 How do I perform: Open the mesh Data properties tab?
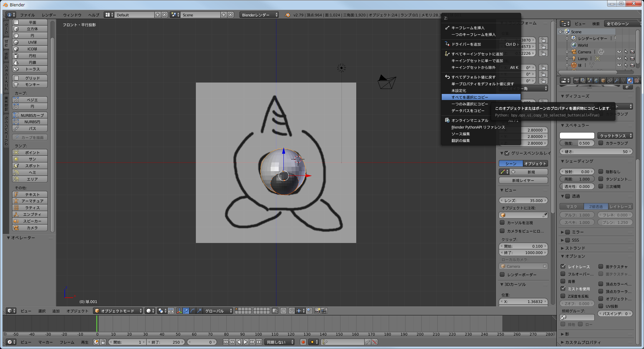pos(623,81)
